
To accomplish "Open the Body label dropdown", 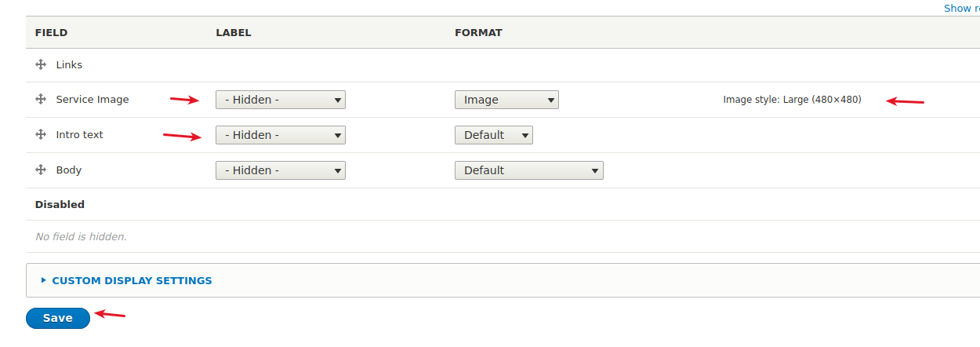I will coord(280,170).
